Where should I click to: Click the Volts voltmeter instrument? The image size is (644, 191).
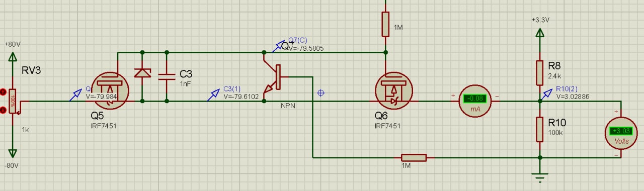(x=621, y=133)
